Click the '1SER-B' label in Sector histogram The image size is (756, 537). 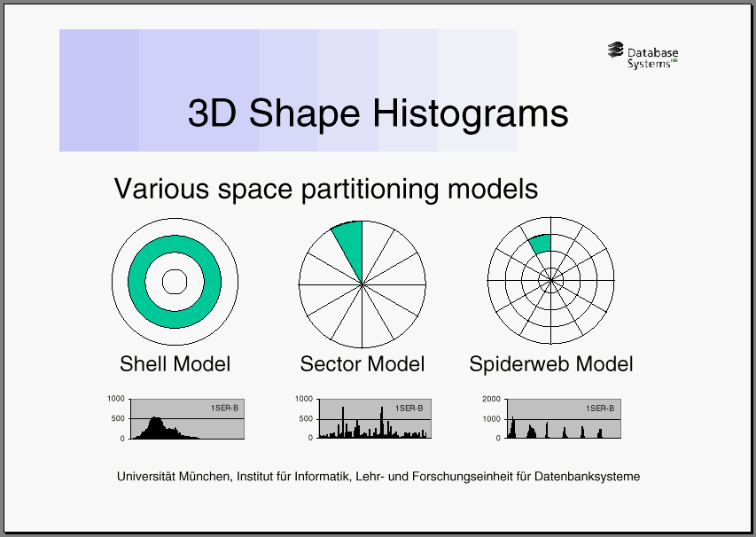tap(409, 409)
